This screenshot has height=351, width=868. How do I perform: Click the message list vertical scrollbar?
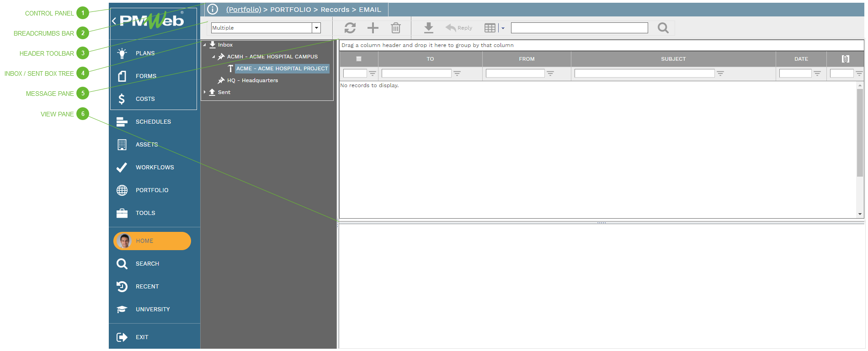[x=860, y=132]
